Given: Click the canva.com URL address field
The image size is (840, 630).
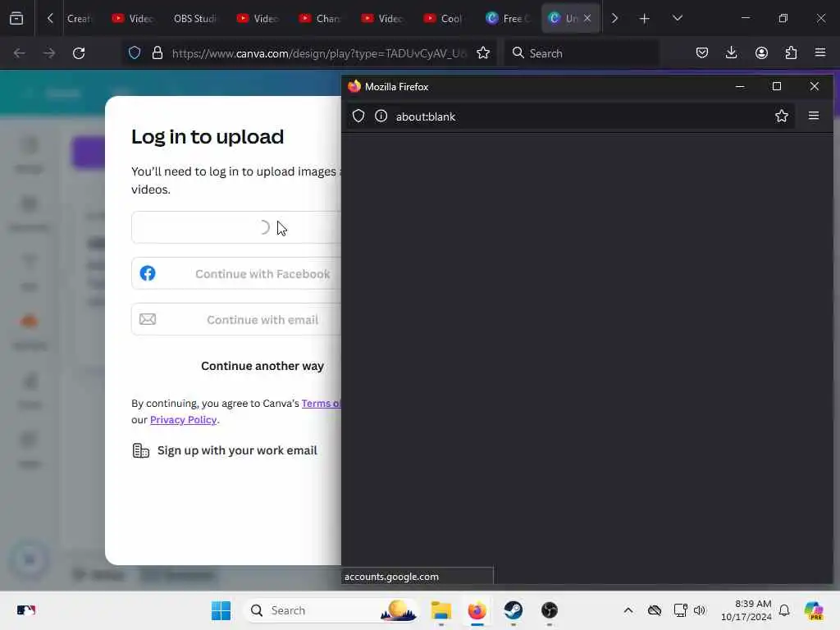Looking at the screenshot, I should click(x=319, y=53).
